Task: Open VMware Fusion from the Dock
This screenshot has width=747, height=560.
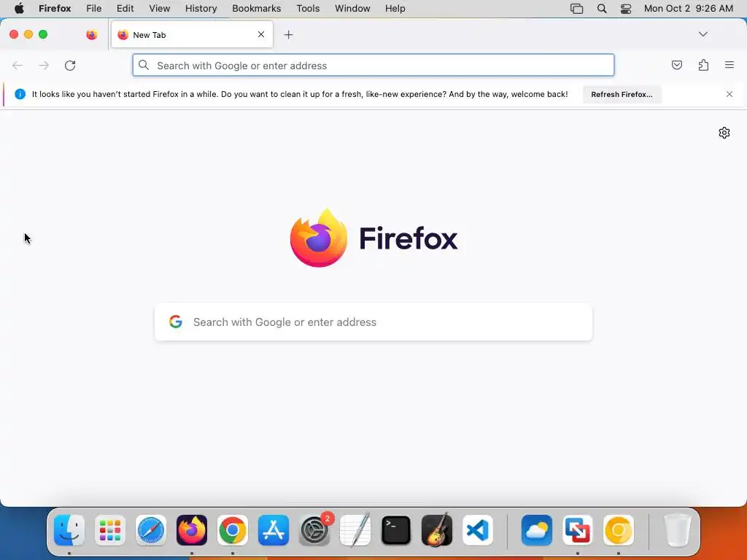Action: 578,530
